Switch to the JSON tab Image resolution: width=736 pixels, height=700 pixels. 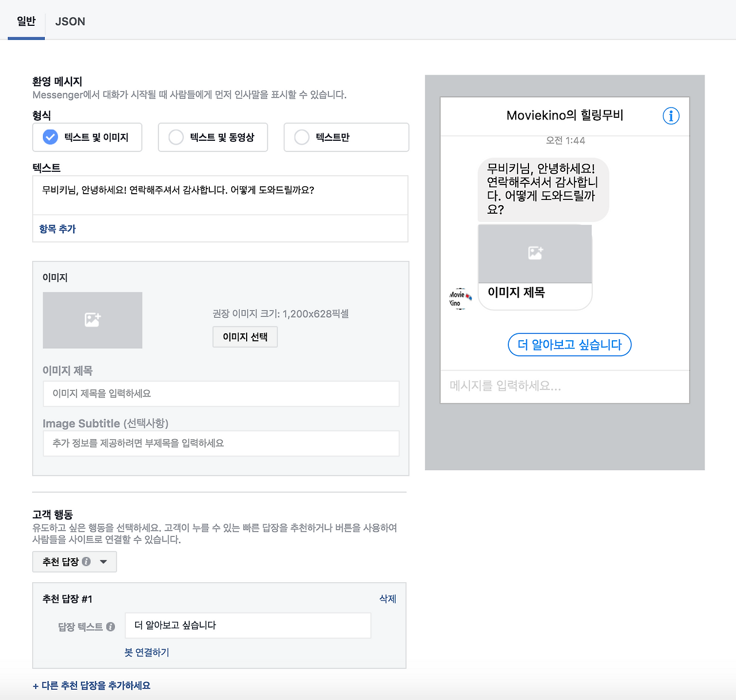pyautogui.click(x=70, y=21)
